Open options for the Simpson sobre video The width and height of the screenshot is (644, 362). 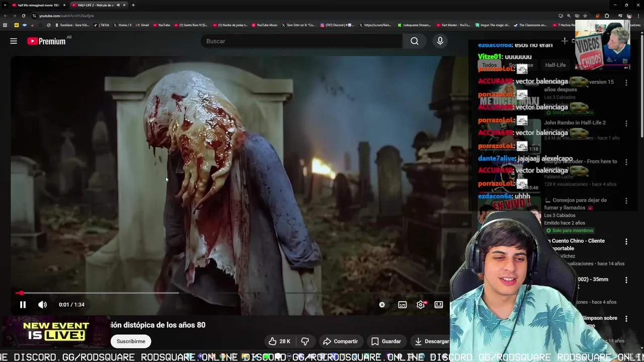click(x=626, y=319)
